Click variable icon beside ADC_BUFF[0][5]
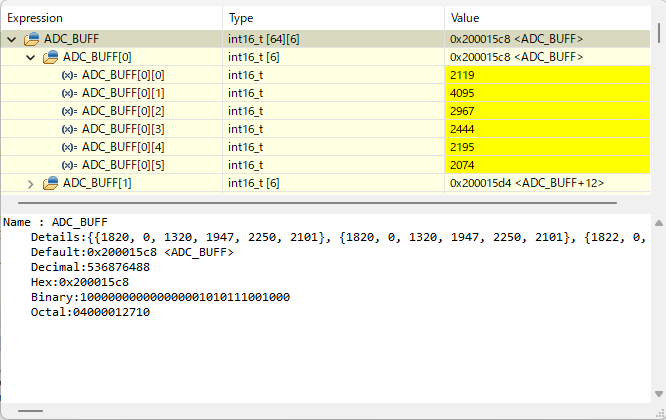666x420 pixels. tap(69, 165)
